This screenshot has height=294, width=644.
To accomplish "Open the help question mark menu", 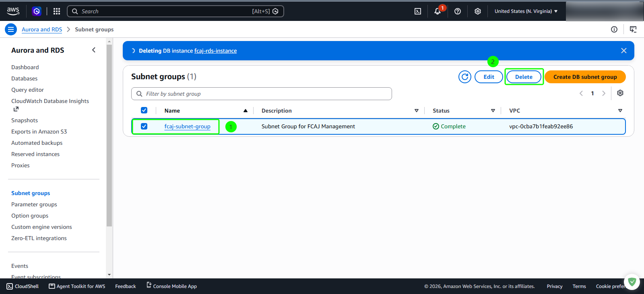I will tap(458, 11).
